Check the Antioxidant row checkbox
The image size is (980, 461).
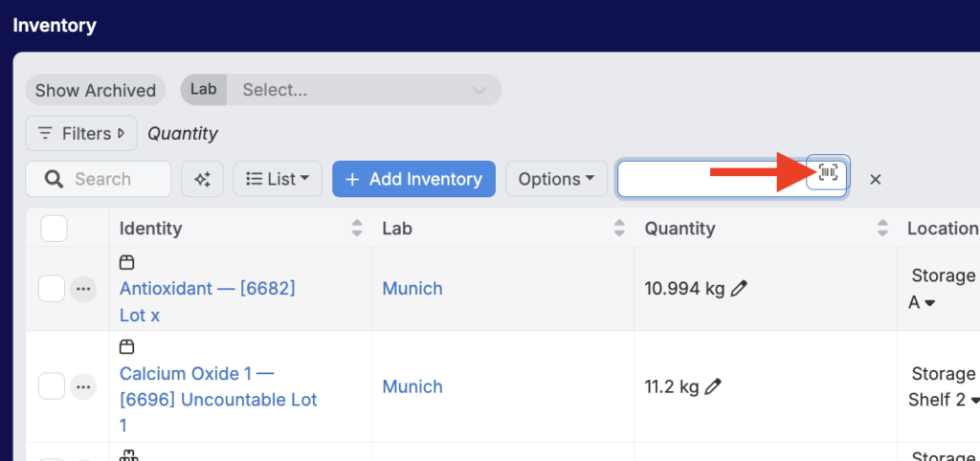[x=52, y=288]
